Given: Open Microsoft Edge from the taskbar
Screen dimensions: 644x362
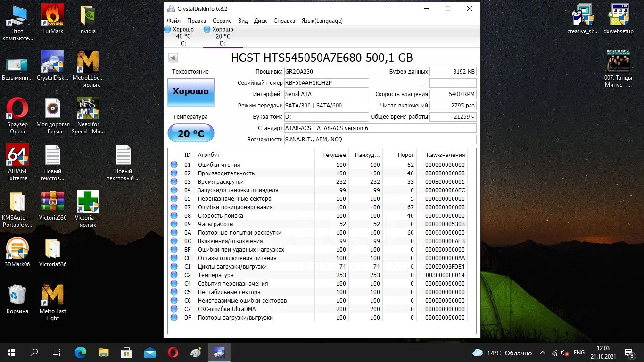Looking at the screenshot, I should 81,352.
